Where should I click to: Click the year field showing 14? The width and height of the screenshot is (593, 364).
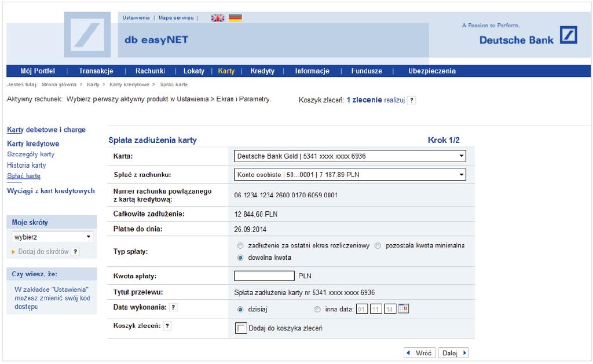(390, 309)
